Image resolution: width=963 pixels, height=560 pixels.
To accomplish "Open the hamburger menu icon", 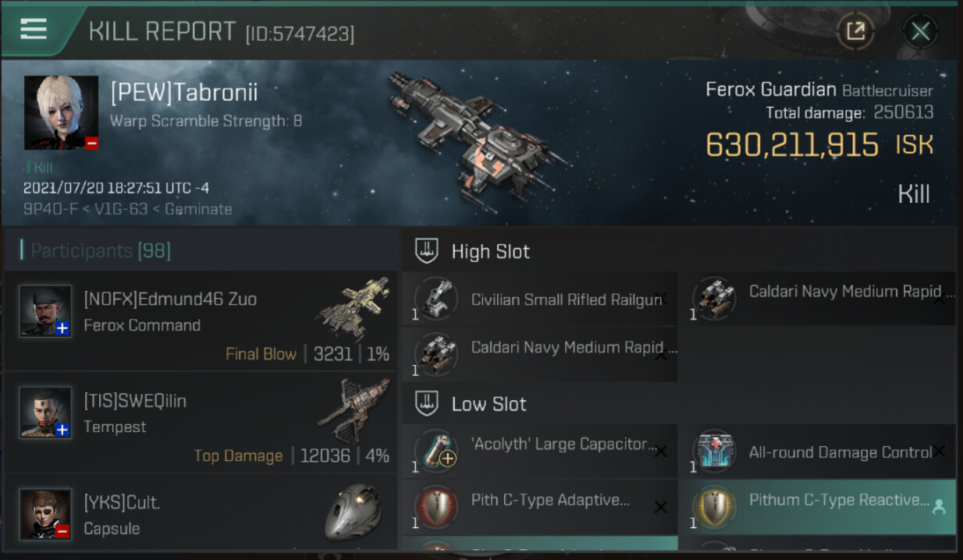I will (34, 29).
